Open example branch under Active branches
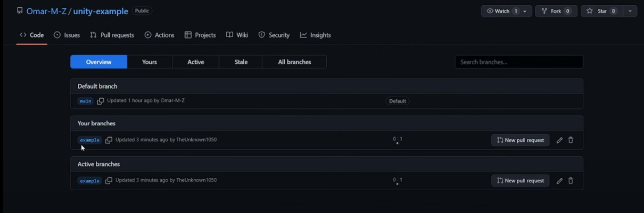This screenshot has height=213, width=644. (90, 181)
